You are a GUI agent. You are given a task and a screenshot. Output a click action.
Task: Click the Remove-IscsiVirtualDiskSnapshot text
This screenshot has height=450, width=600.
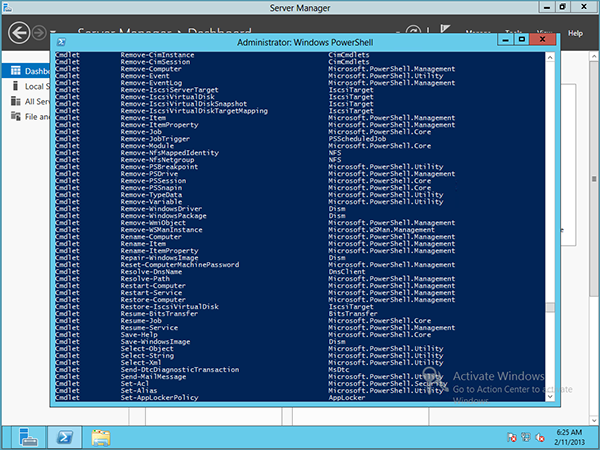click(x=184, y=104)
